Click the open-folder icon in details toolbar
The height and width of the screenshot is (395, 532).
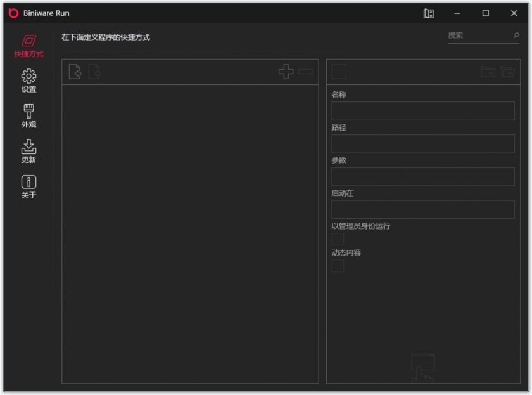pyautogui.click(x=507, y=72)
